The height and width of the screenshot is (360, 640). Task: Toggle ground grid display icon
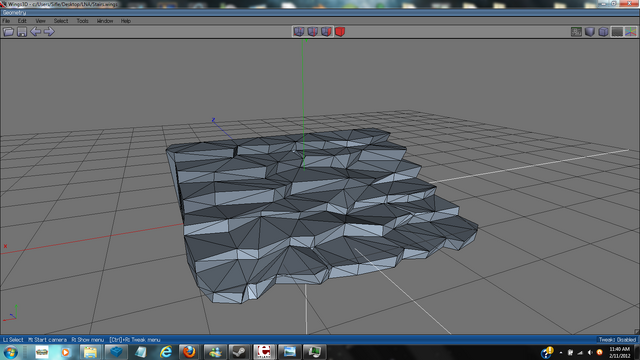(617, 31)
